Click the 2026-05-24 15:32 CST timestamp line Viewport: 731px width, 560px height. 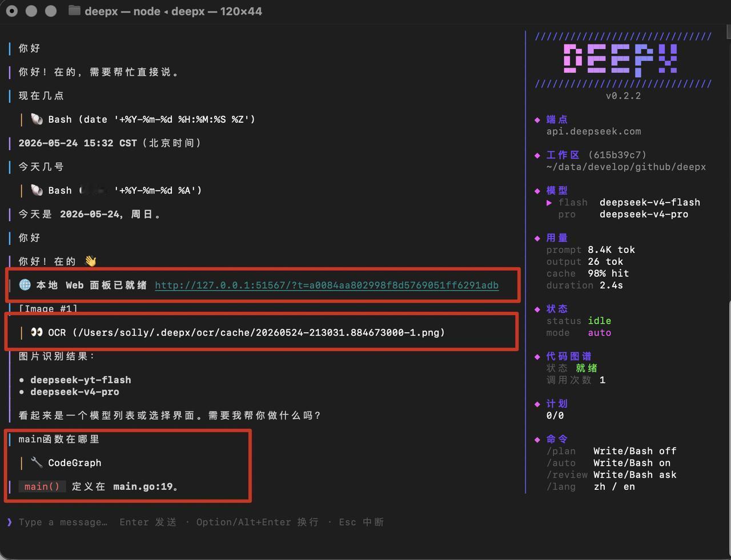110,143
